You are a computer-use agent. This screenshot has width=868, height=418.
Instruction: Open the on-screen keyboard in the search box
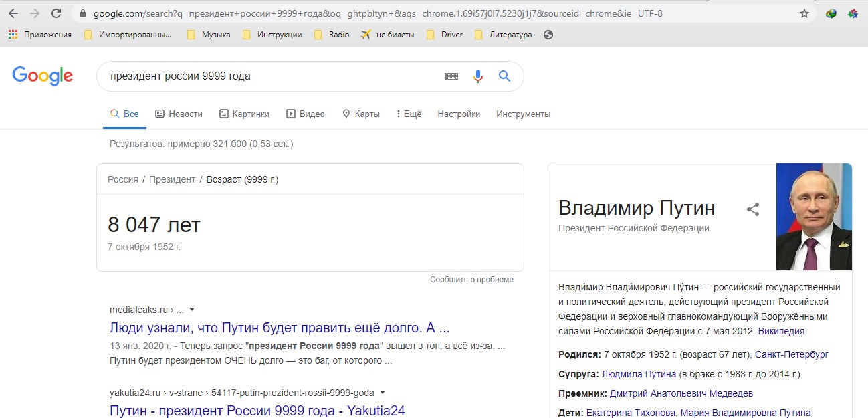(x=452, y=76)
